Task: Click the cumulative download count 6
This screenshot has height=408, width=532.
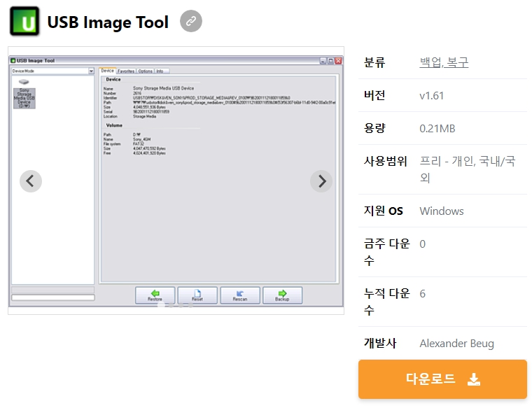Action: (422, 294)
